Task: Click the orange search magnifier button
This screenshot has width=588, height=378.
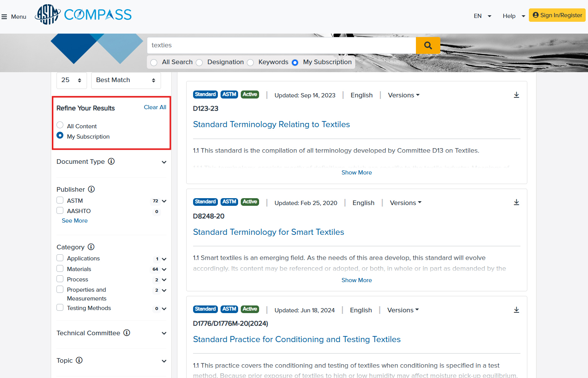Action: pyautogui.click(x=428, y=45)
